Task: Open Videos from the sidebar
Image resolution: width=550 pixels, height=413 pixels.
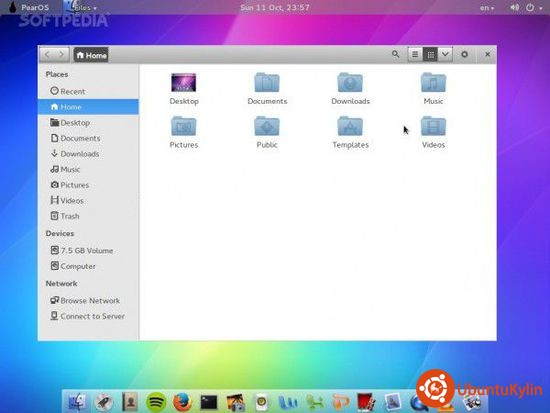Action: point(88,200)
